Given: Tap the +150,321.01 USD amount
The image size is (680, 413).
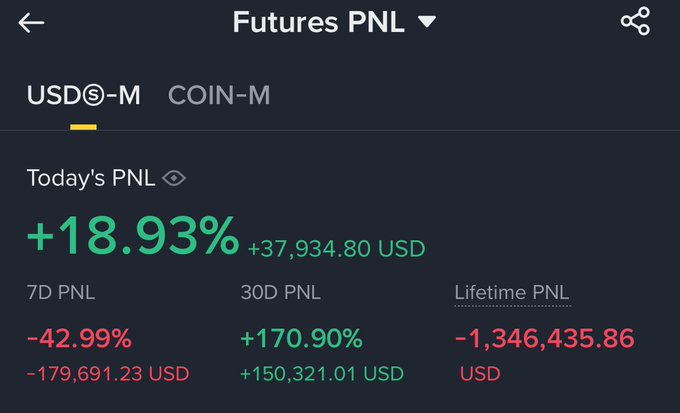Looking at the screenshot, I should point(322,374).
